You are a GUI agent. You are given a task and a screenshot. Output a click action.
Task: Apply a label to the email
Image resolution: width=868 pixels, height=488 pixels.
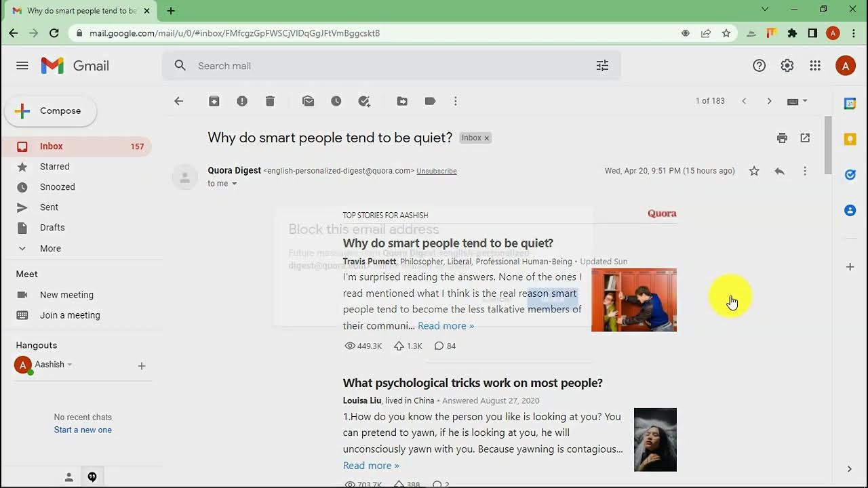click(430, 101)
